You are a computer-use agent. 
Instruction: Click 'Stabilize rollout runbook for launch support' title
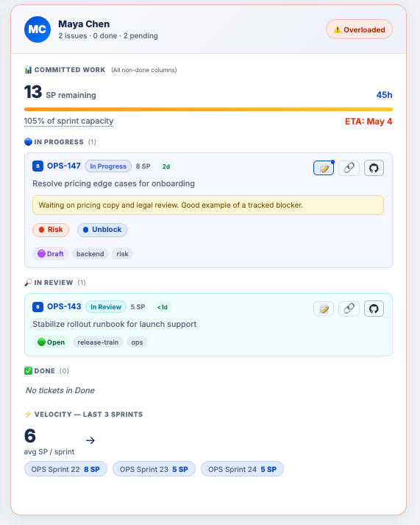point(114,324)
